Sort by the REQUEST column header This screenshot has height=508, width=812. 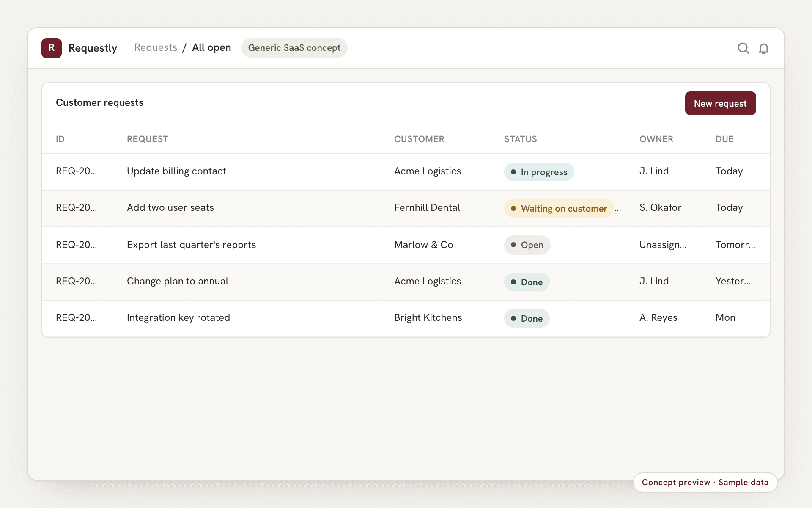click(x=148, y=139)
